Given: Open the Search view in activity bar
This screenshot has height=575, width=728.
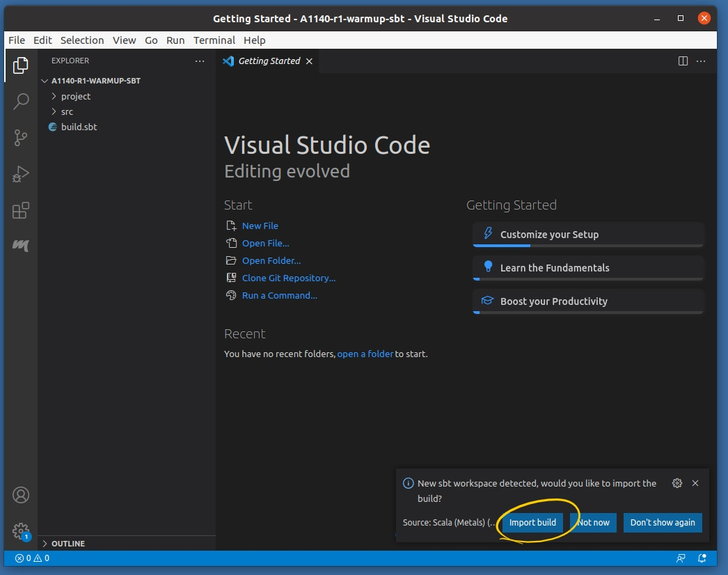Looking at the screenshot, I should (x=21, y=102).
